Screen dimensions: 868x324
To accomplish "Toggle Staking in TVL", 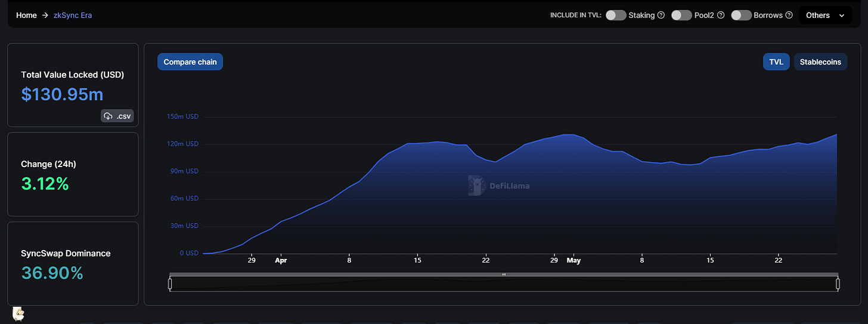I will [x=616, y=16].
